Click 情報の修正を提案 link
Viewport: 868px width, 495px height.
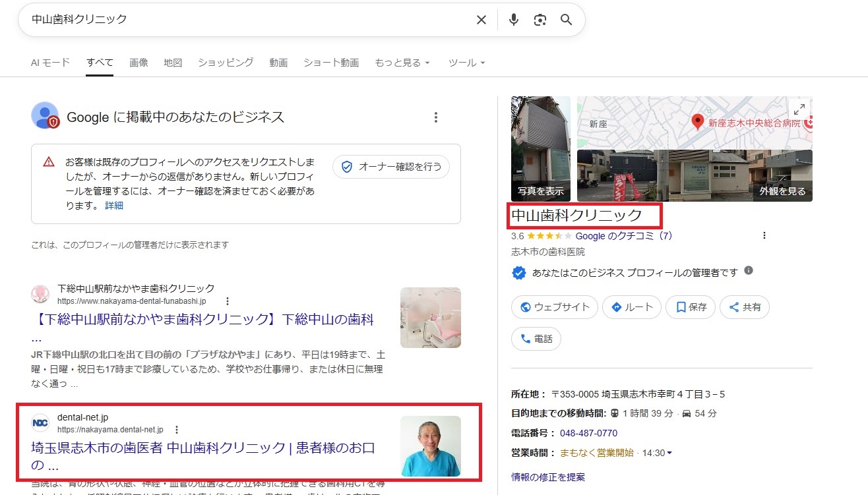click(x=548, y=477)
